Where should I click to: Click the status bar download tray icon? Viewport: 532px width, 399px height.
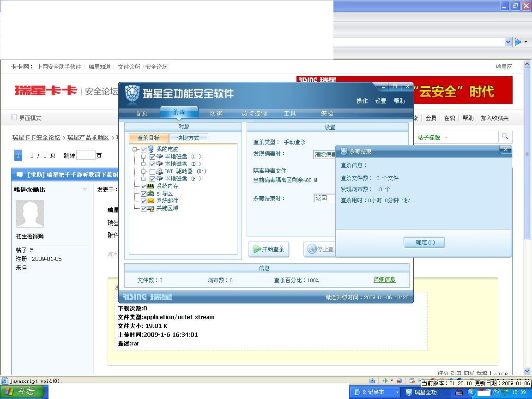(372, 381)
